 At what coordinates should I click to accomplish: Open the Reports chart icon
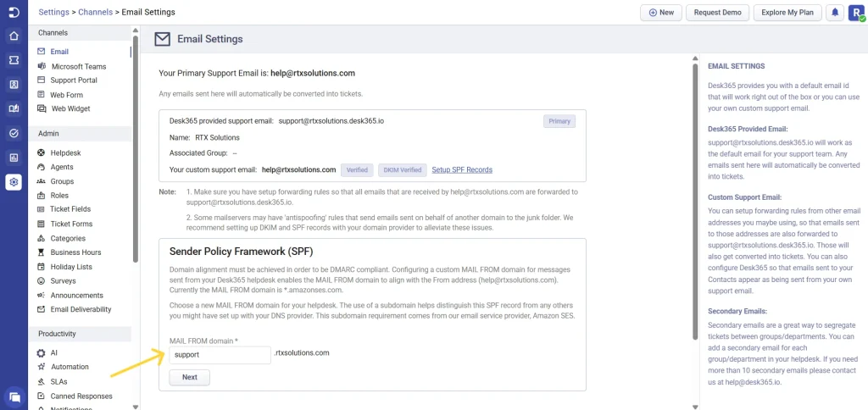click(x=14, y=158)
